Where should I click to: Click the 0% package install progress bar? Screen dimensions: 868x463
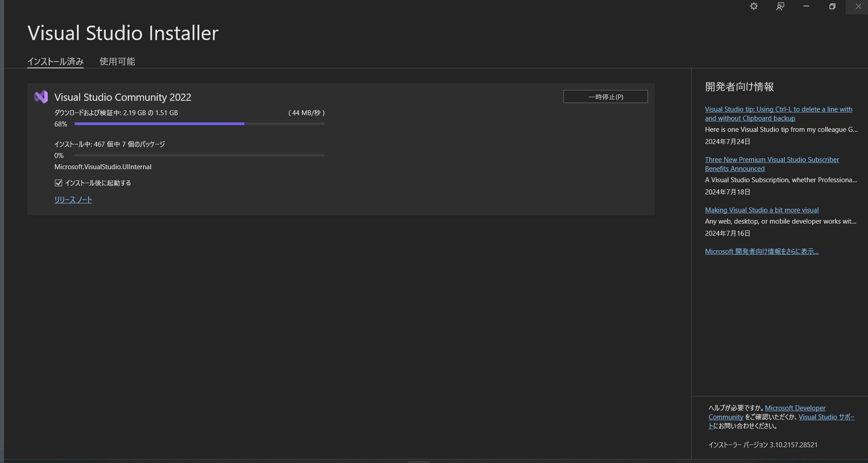click(x=199, y=155)
